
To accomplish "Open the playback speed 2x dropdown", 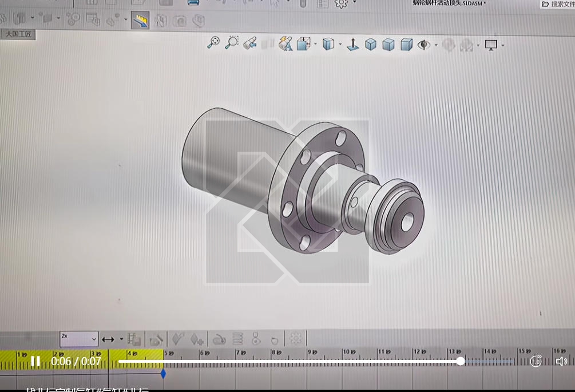I will [x=79, y=339].
